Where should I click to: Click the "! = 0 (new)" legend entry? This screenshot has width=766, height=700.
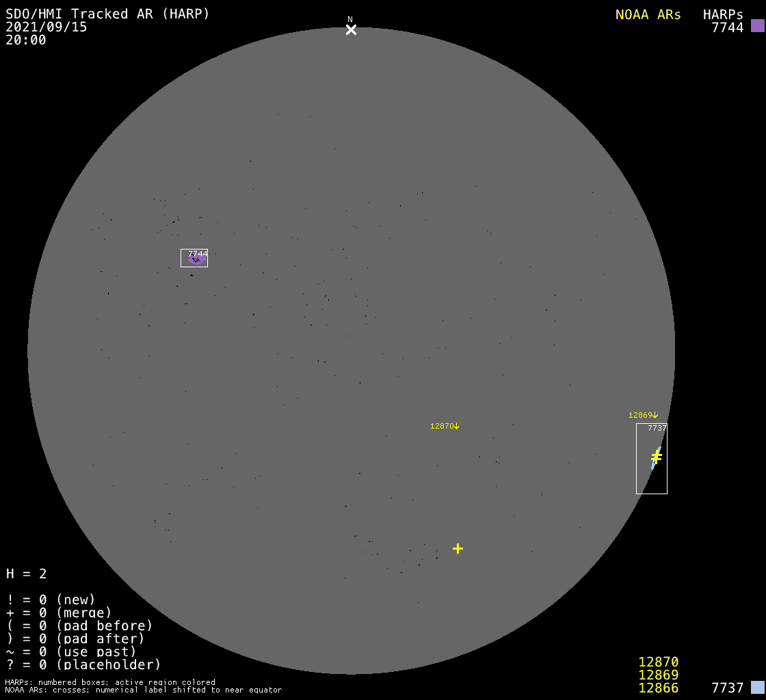[x=51, y=600]
